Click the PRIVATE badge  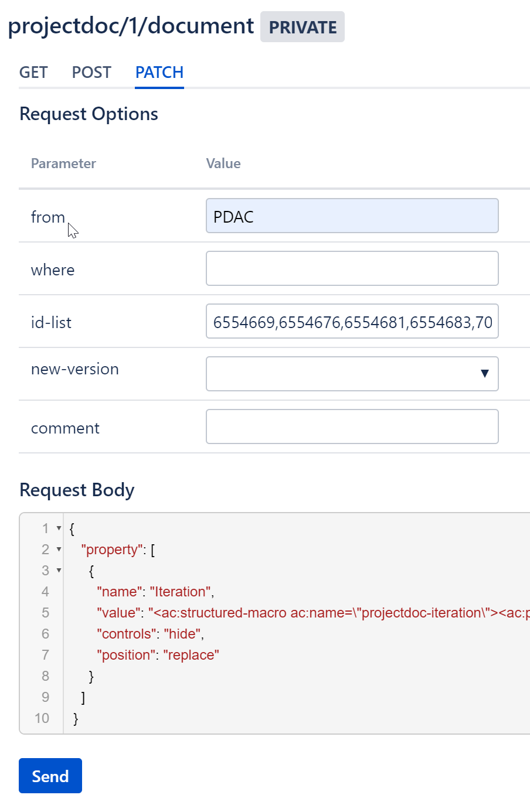[x=303, y=27]
